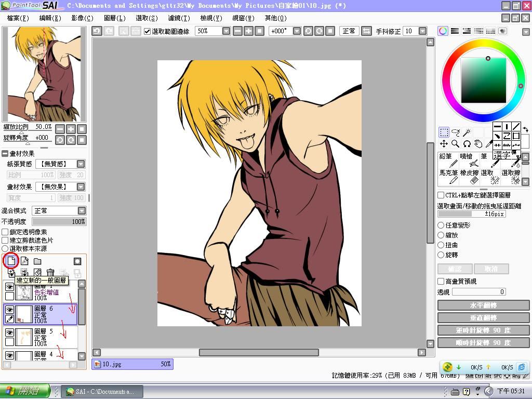This screenshot has height=399, width=532.
Task: Click the 垂直翻轉 button
Action: coord(483,318)
